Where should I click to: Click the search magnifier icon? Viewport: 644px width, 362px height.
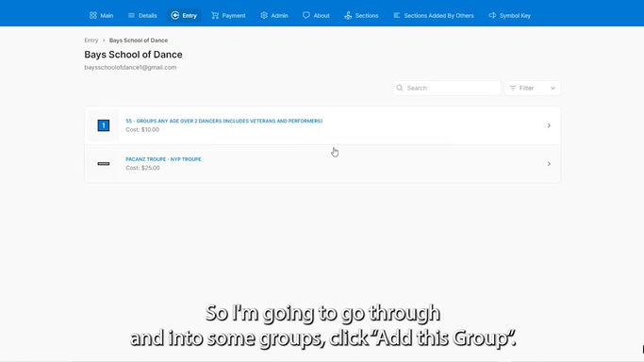pos(400,88)
